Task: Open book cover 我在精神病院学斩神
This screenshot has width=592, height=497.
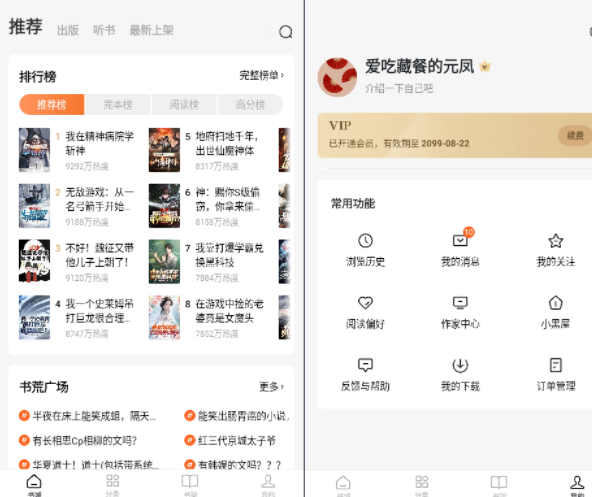Action: pos(34,150)
